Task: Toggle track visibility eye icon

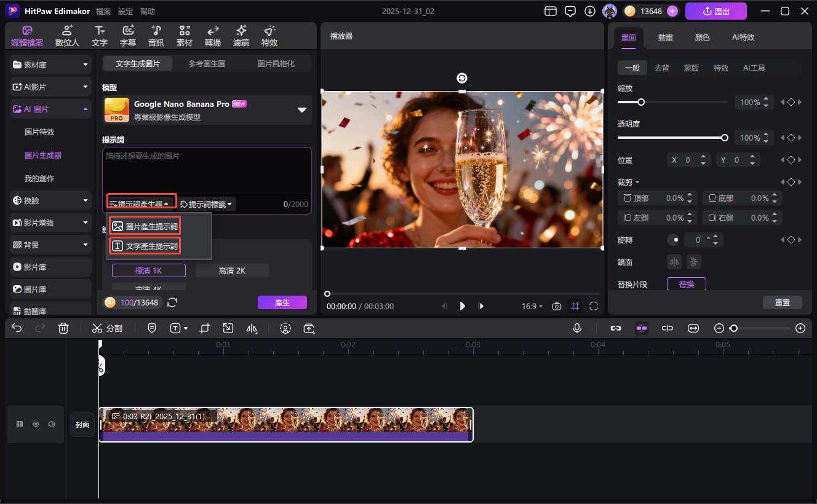Action: [36, 424]
